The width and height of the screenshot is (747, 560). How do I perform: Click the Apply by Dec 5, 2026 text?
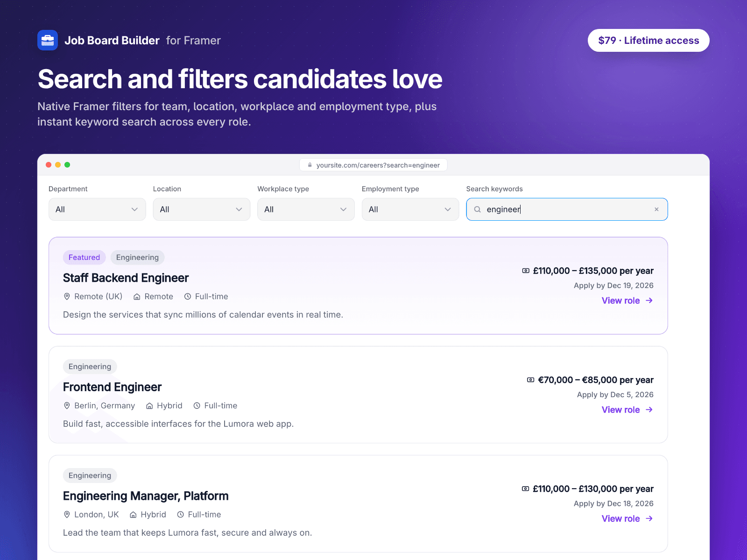pos(615,395)
